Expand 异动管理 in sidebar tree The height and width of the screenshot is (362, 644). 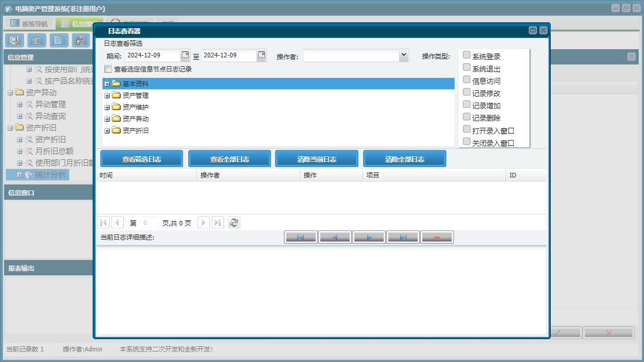tap(20, 104)
